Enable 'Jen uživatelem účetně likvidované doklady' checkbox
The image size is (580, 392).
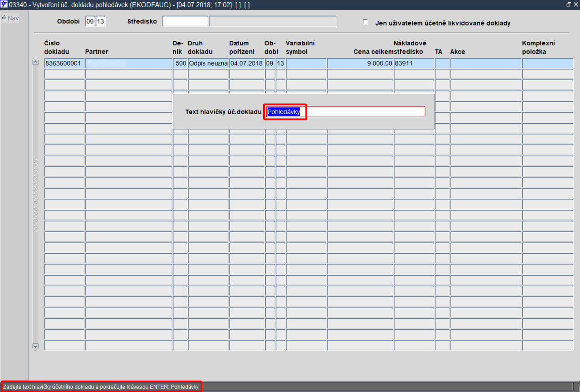coord(365,22)
